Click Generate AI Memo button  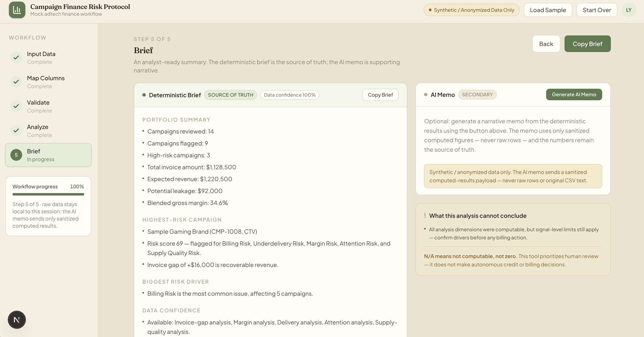tap(574, 94)
